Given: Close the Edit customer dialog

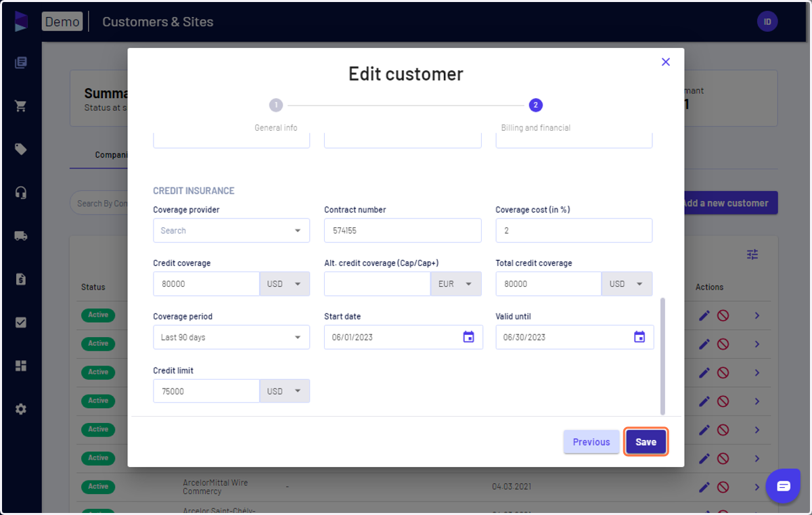Looking at the screenshot, I should (666, 62).
